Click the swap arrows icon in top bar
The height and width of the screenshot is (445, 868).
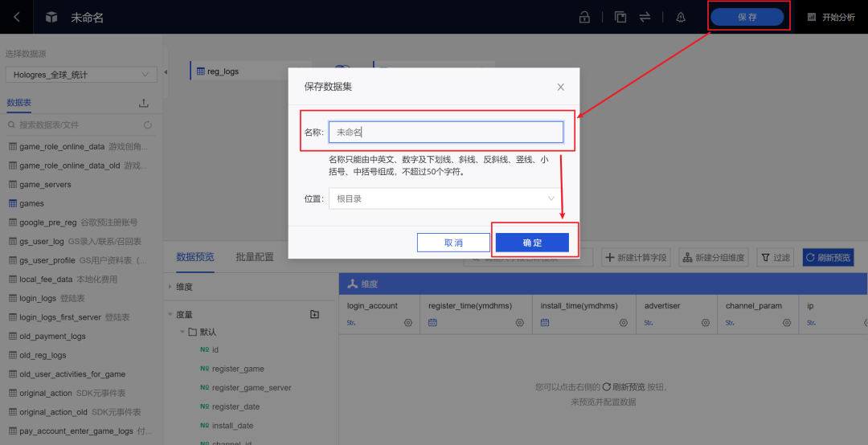click(x=645, y=17)
